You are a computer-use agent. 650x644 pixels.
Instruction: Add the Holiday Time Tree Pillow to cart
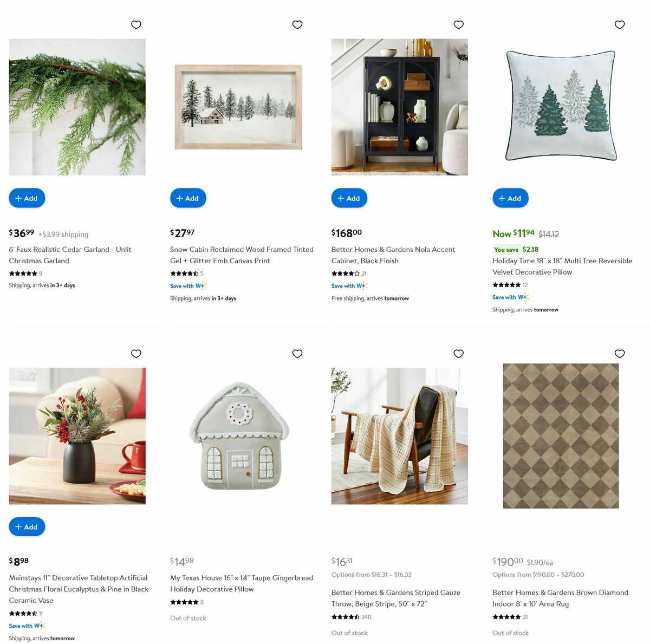tap(510, 198)
